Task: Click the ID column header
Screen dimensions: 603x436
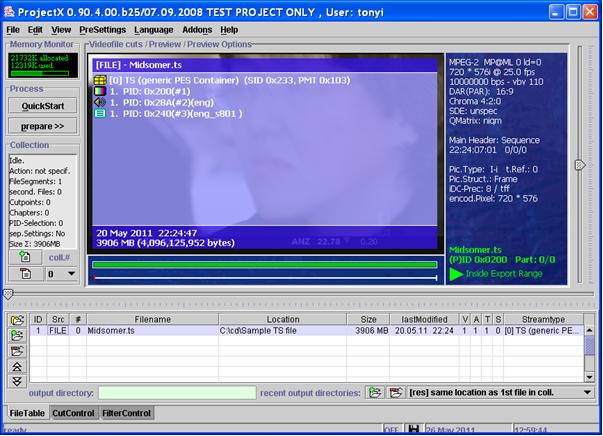Action: point(38,320)
